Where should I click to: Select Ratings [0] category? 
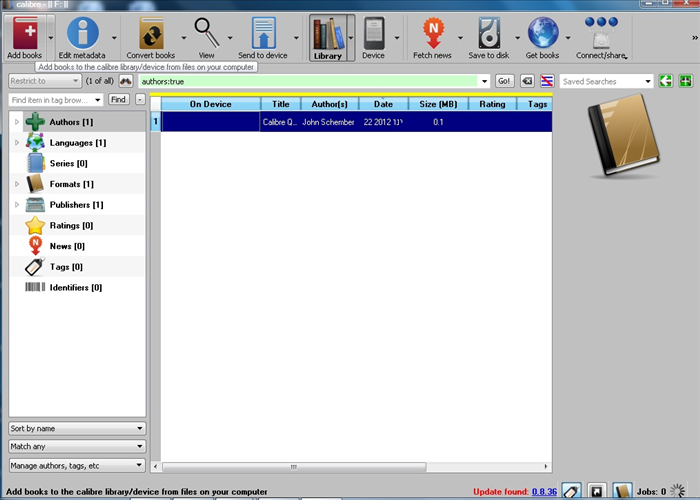tap(71, 225)
